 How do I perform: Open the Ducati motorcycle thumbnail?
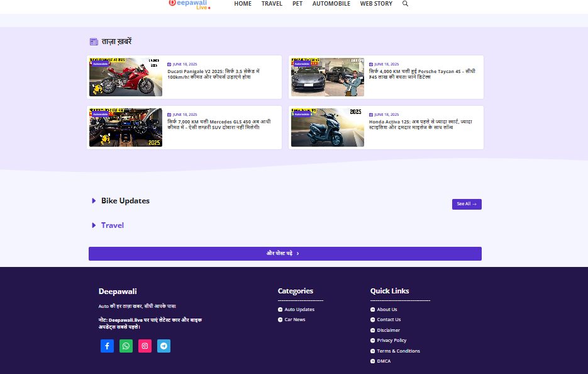(126, 77)
